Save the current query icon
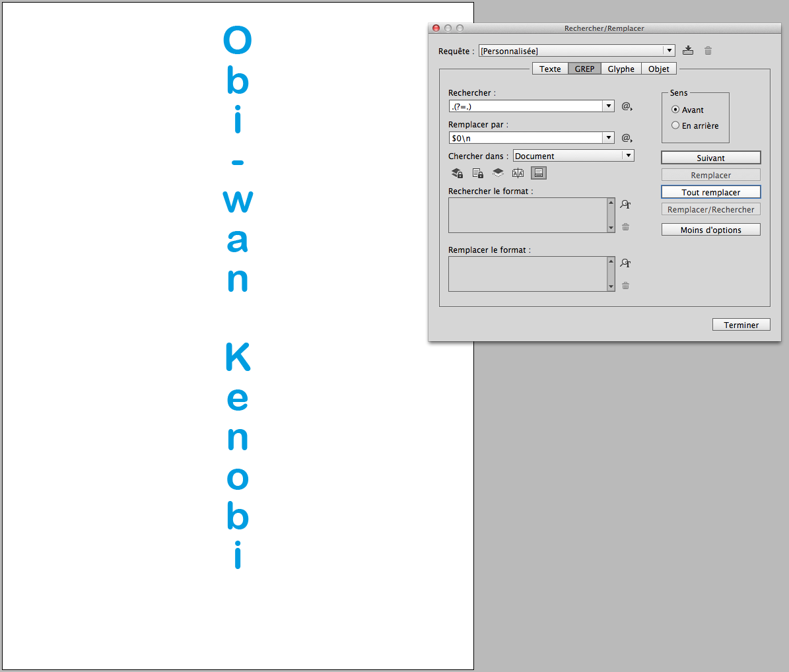 coord(688,50)
